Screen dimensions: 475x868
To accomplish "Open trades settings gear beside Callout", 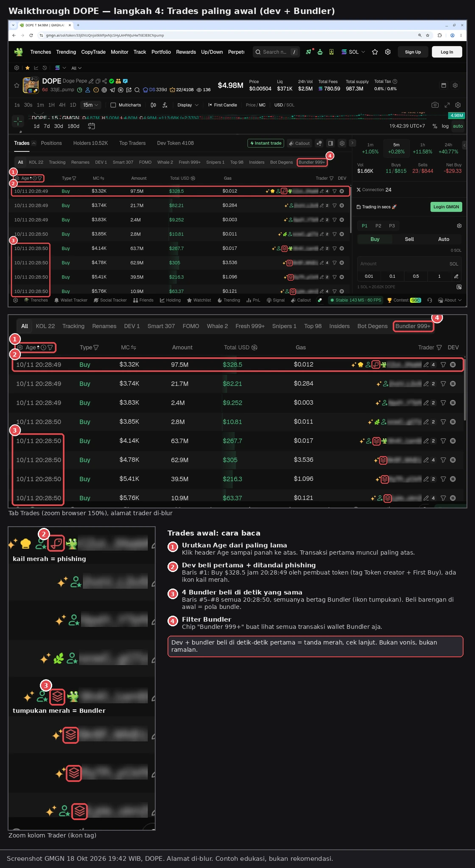I will [342, 143].
